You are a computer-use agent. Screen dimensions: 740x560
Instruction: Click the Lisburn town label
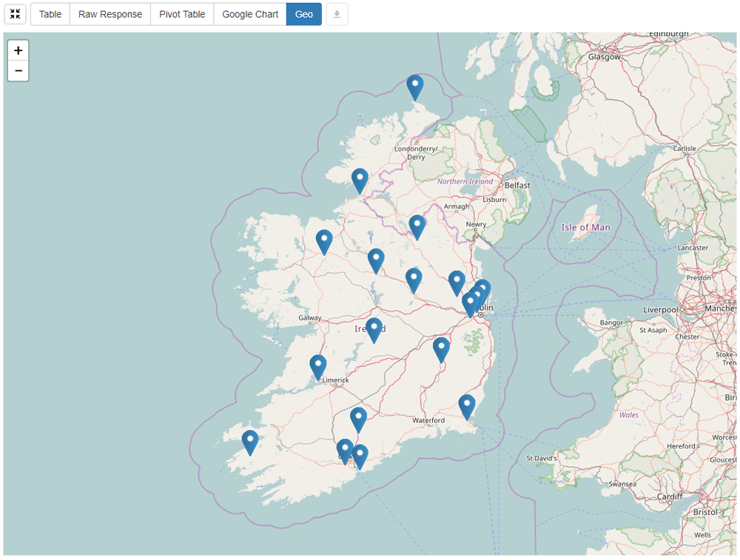pyautogui.click(x=494, y=200)
